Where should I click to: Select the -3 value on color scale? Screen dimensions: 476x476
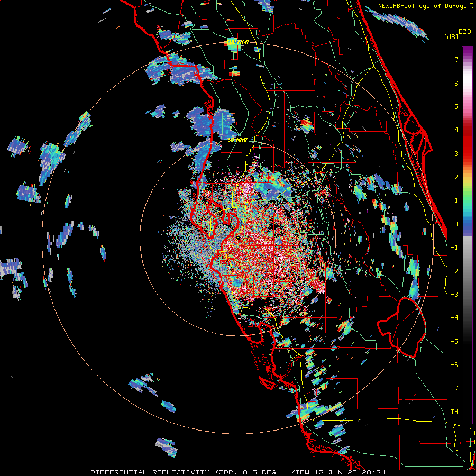(454, 294)
